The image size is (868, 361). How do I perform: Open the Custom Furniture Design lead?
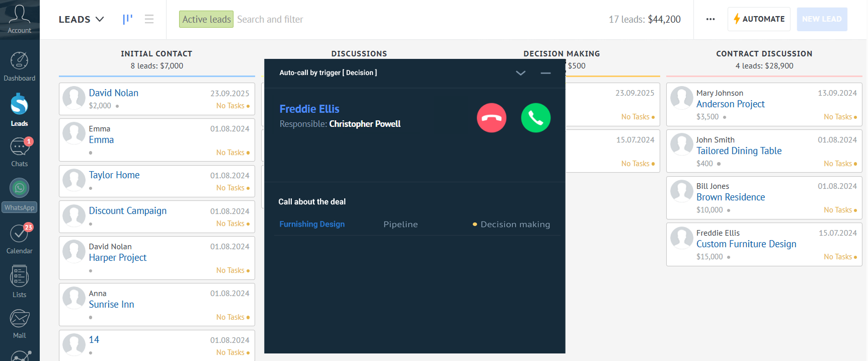[746, 244]
